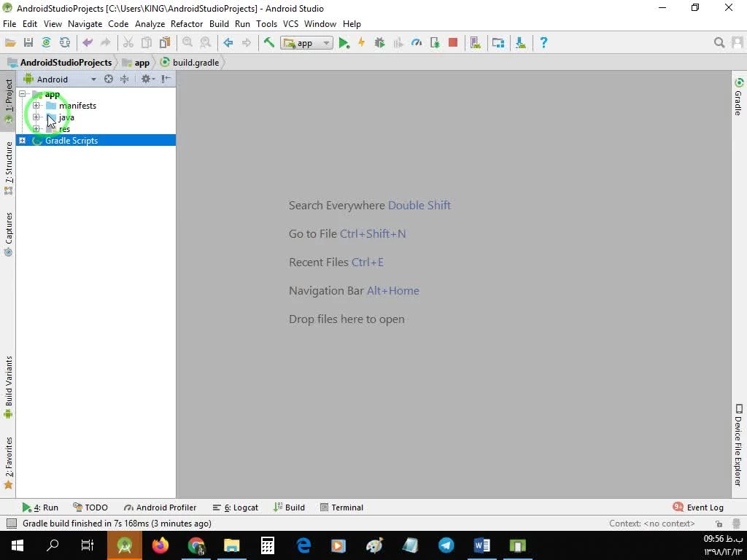Build the project with the hammer icon
This screenshot has height=560, width=747.
coord(269,43)
